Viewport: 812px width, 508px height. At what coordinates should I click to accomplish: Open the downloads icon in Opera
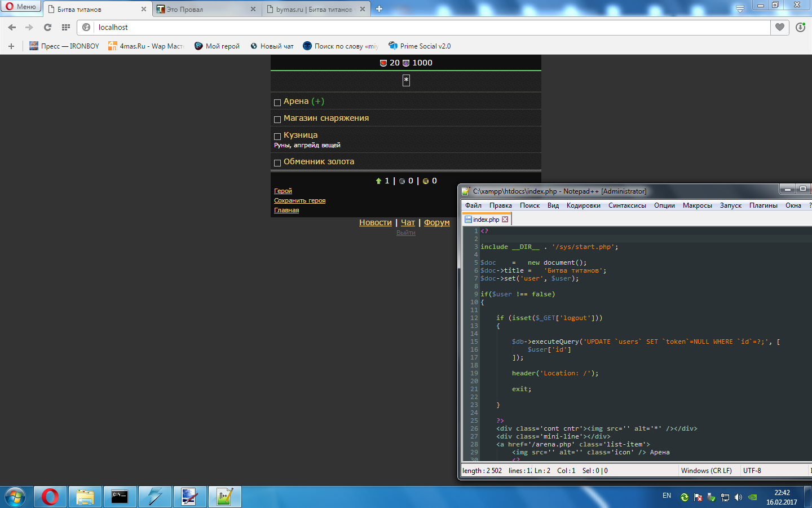click(800, 27)
